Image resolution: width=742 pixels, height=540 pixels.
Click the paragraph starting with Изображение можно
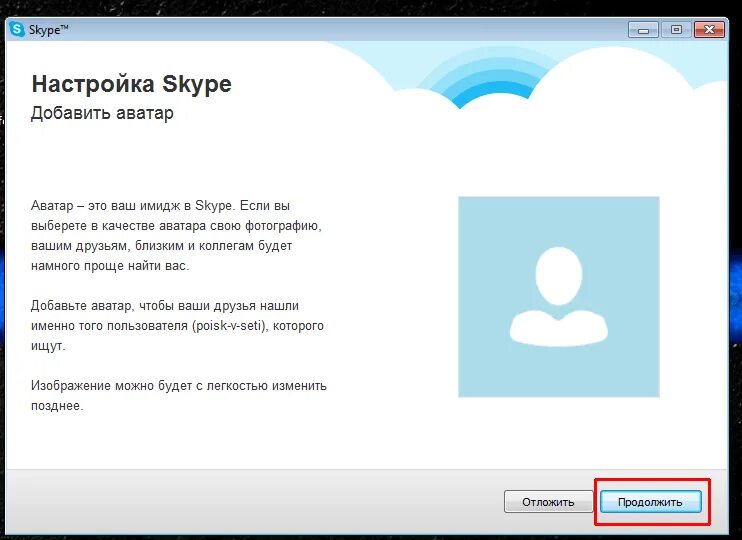tap(179, 395)
